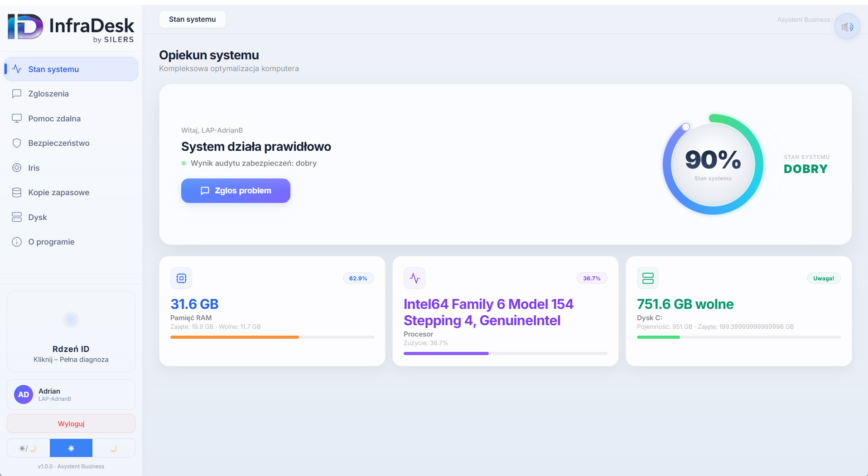Click the Zajęte: 19.9 GB RAM details

(216, 327)
